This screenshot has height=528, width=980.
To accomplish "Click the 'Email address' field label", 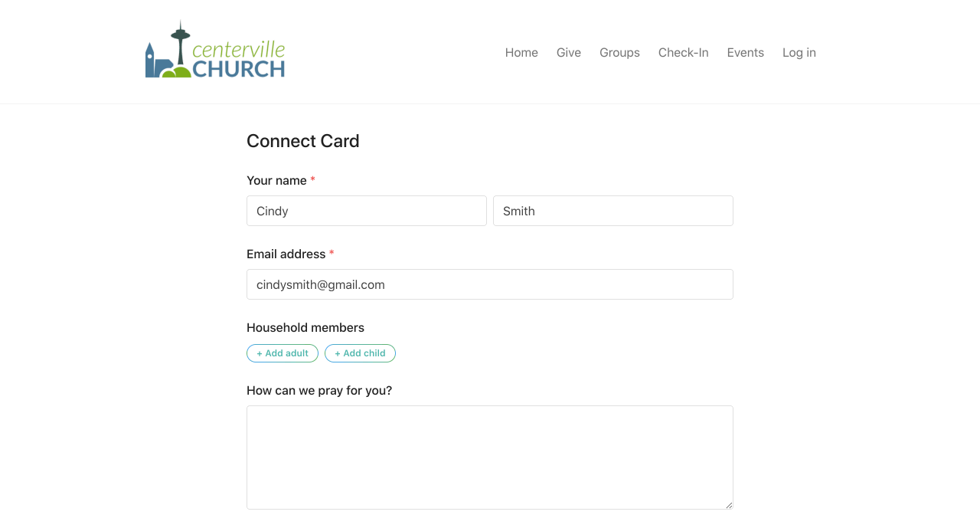I will tap(286, 254).
